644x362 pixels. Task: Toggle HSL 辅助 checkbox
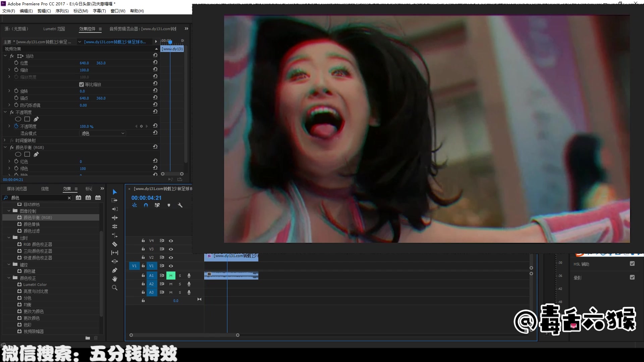(632, 264)
